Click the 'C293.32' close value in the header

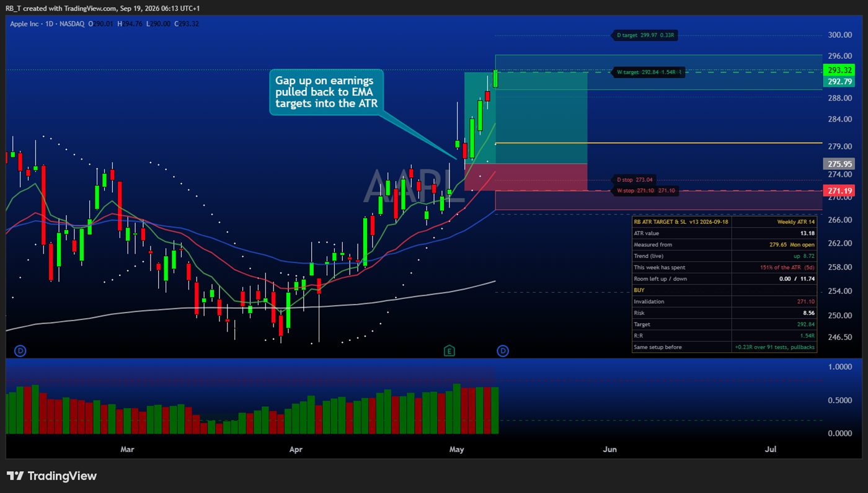pos(187,24)
